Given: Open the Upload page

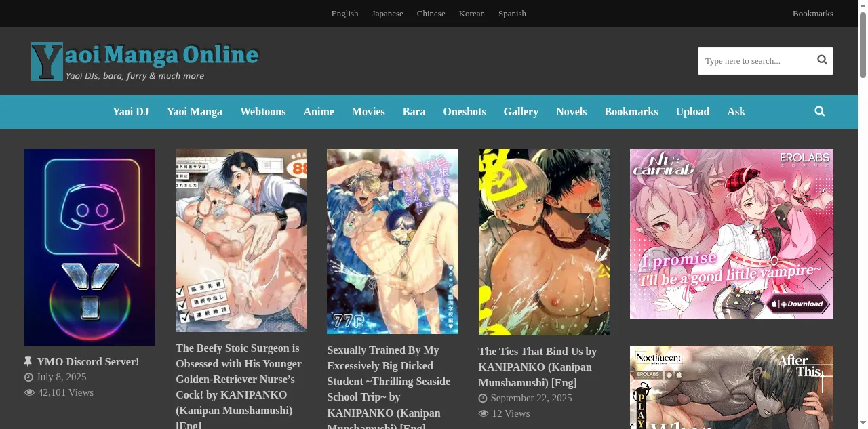Looking at the screenshot, I should click(x=692, y=112).
